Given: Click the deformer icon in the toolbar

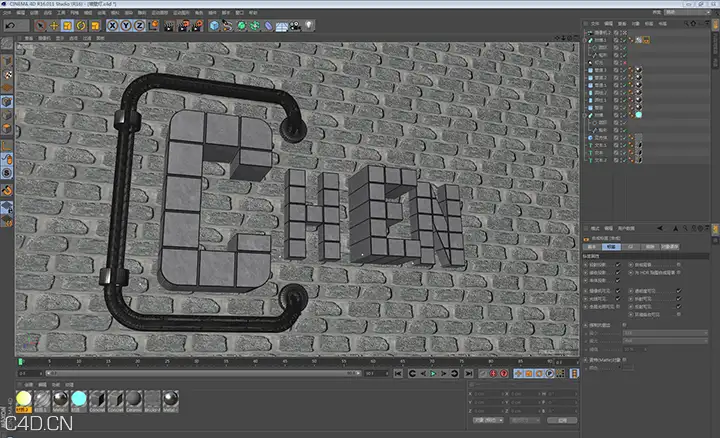Looking at the screenshot, I should [x=268, y=26].
